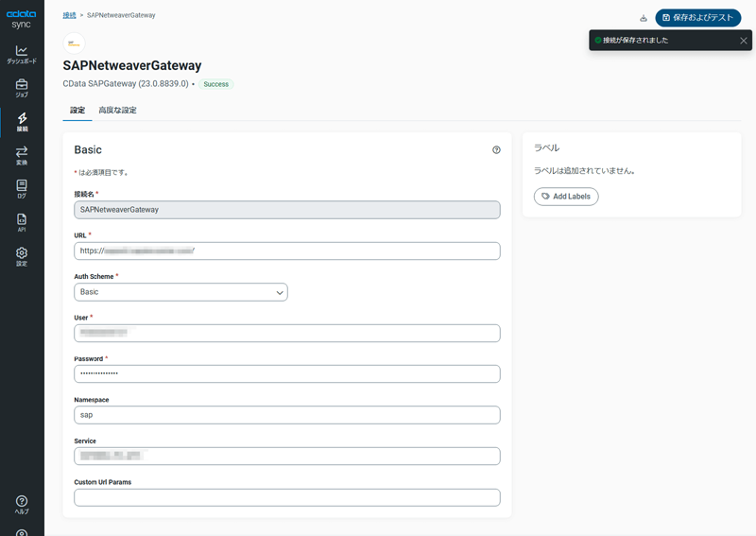Open the Dashboard (ダッシュボード) sidebar icon

(22, 54)
